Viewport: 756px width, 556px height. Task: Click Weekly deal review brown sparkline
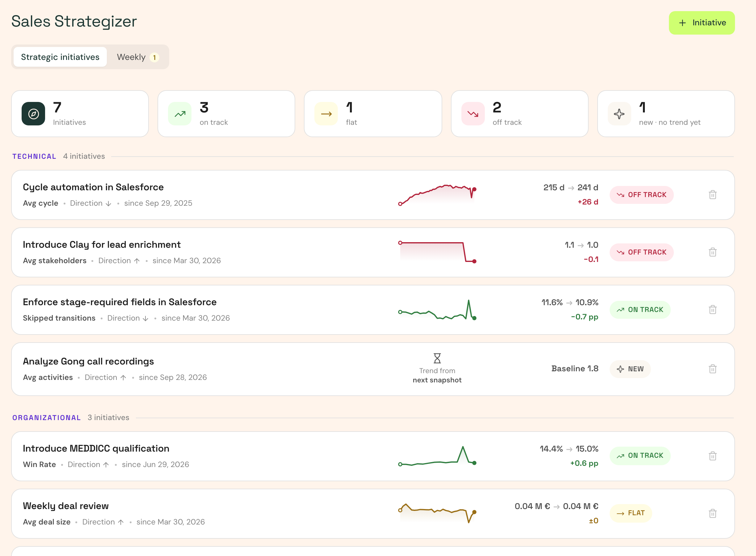click(437, 513)
